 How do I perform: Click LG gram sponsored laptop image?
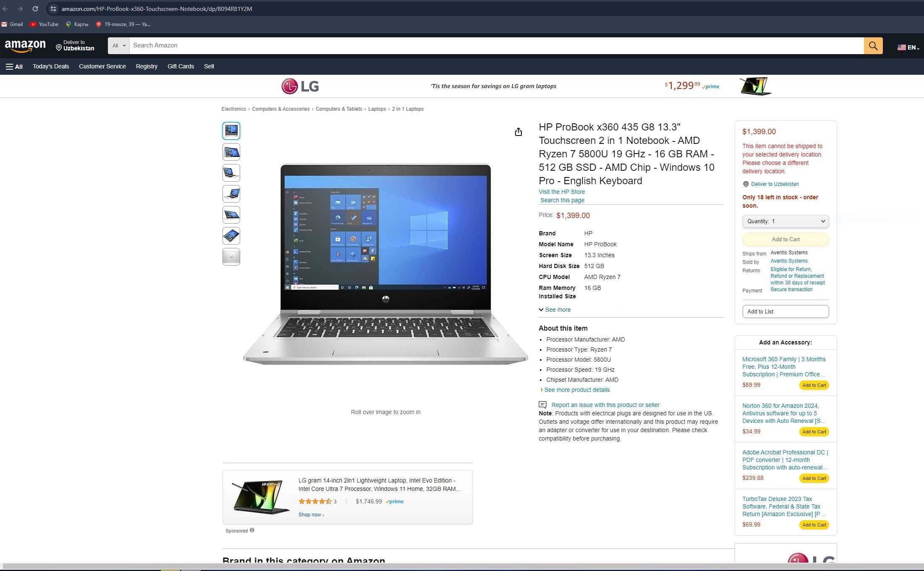click(260, 497)
